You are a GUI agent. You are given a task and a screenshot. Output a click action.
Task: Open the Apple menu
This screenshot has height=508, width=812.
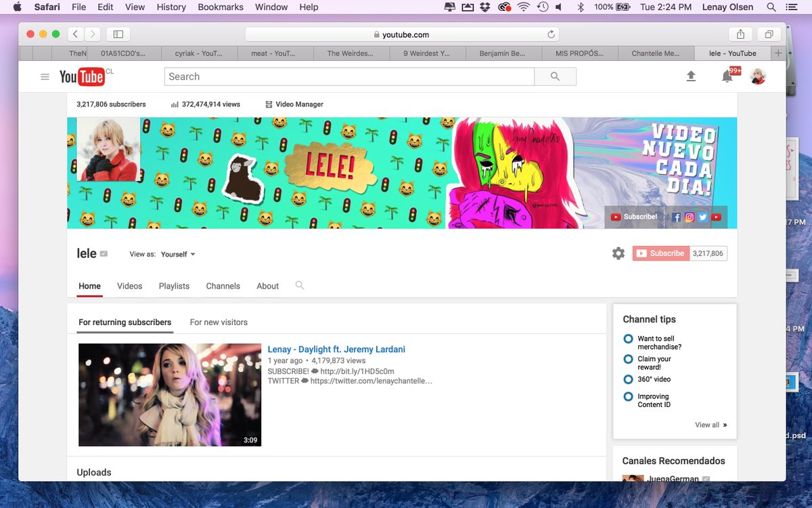coord(17,7)
